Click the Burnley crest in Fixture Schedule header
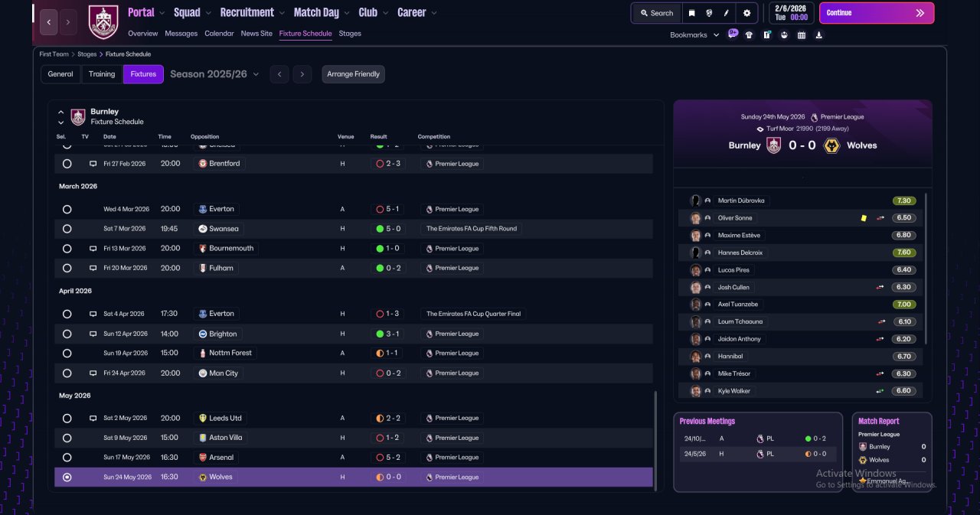Viewport: 980px width, 515px height. 78,117
